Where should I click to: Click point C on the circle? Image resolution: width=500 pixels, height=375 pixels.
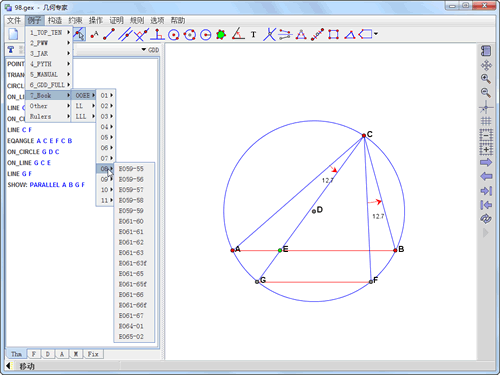coord(364,136)
